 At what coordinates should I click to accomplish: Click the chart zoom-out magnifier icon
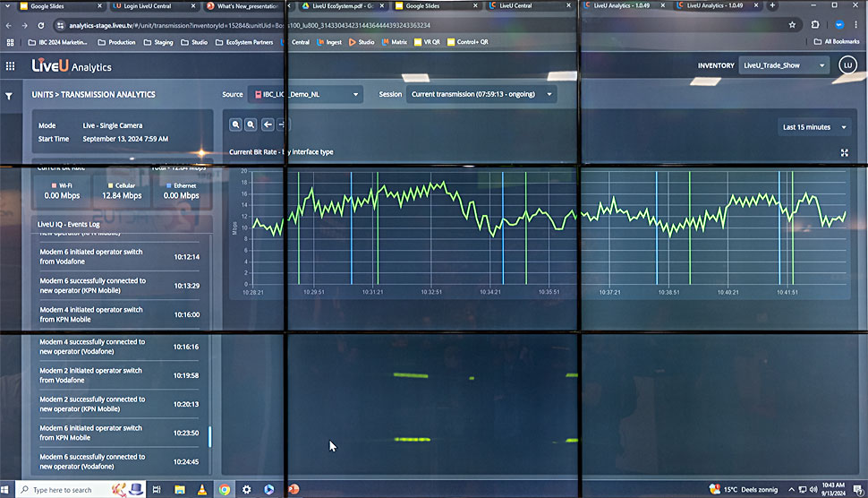click(251, 124)
